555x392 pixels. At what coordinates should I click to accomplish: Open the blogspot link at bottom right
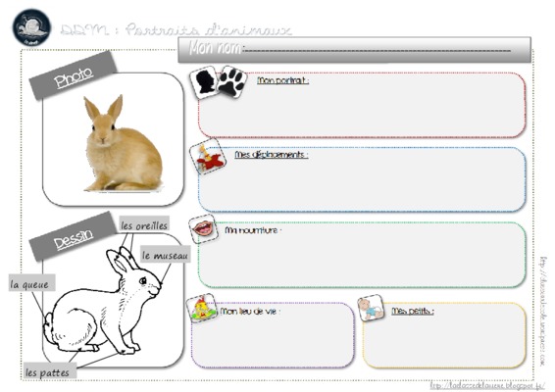(487, 385)
